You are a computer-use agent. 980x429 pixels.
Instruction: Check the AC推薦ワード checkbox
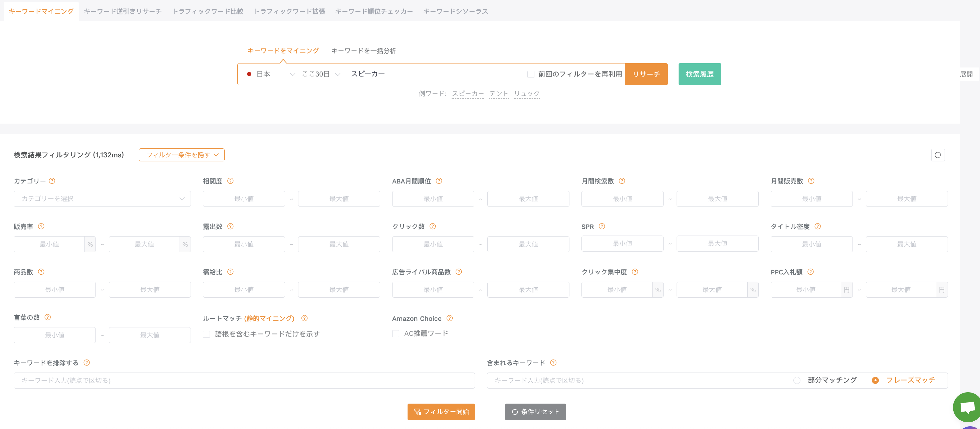[x=396, y=333]
